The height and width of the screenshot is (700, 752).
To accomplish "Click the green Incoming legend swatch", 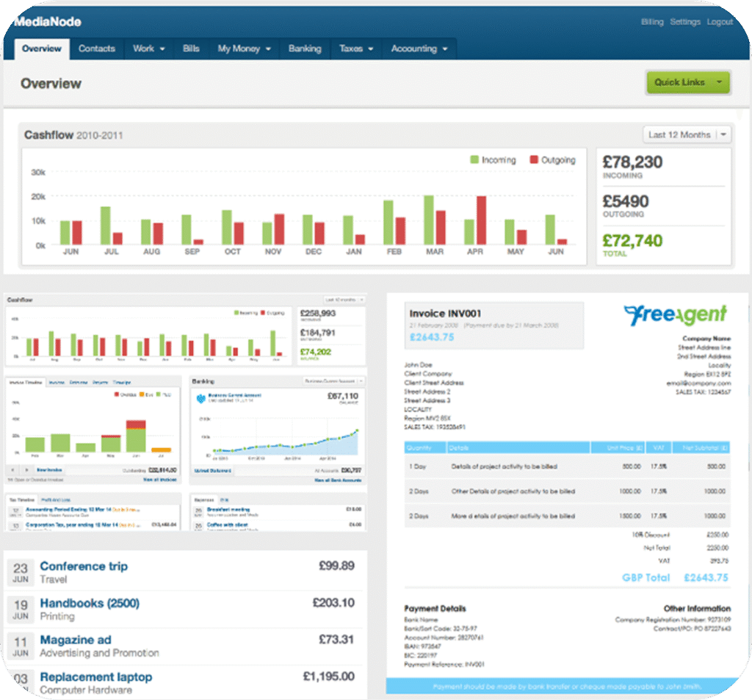I will pos(474,159).
